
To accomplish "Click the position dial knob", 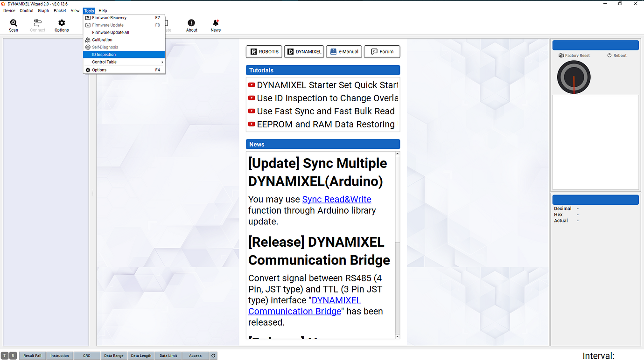I will (574, 77).
